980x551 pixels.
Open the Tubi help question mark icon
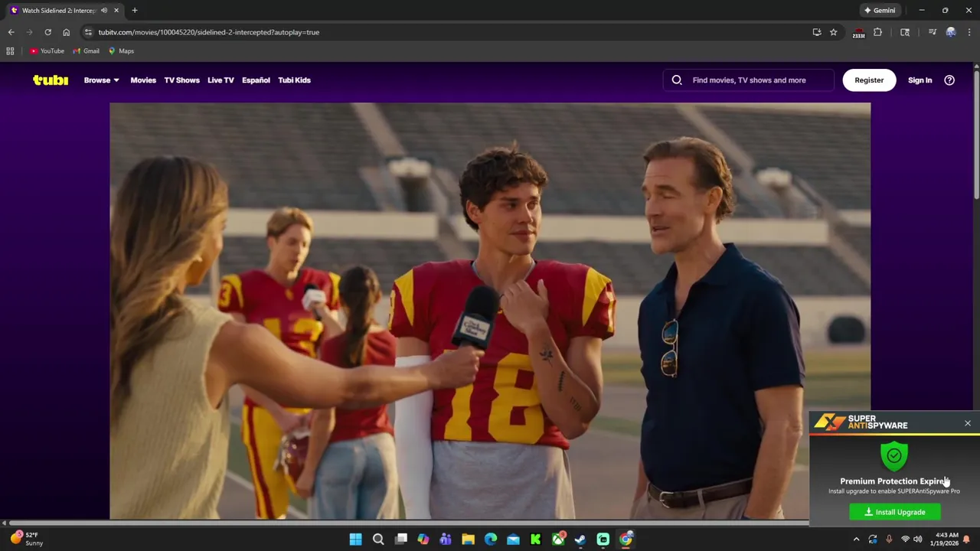(x=949, y=80)
